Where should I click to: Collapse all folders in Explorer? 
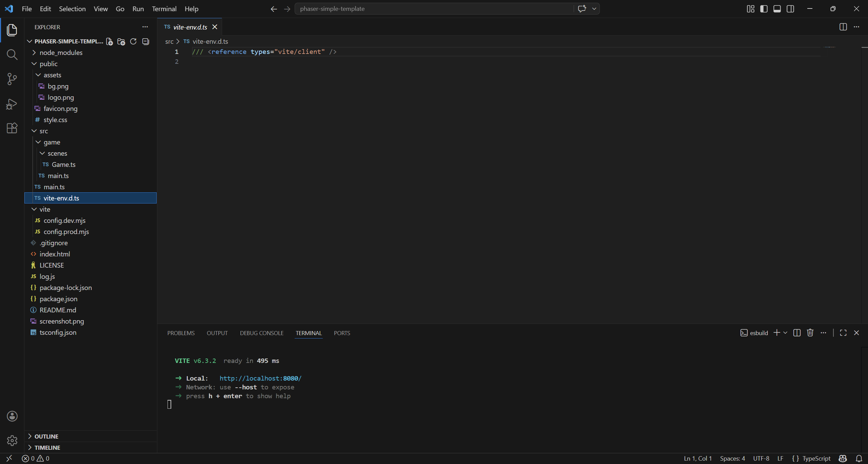[145, 41]
